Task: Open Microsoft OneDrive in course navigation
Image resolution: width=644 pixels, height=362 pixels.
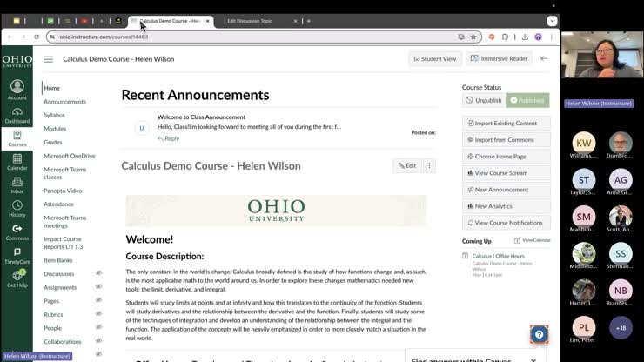Action: 70,156
